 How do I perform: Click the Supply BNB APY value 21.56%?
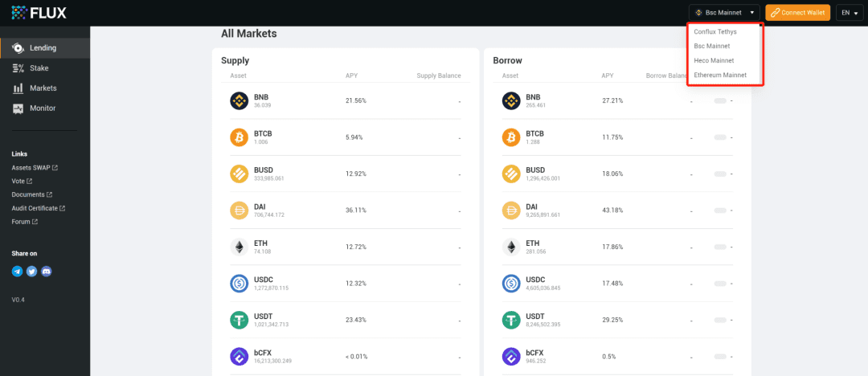point(356,100)
